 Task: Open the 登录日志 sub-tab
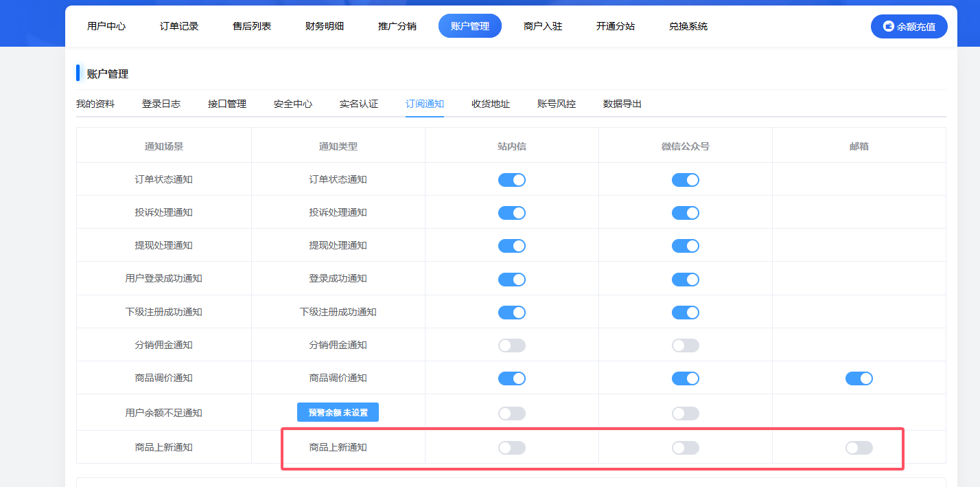pos(161,104)
